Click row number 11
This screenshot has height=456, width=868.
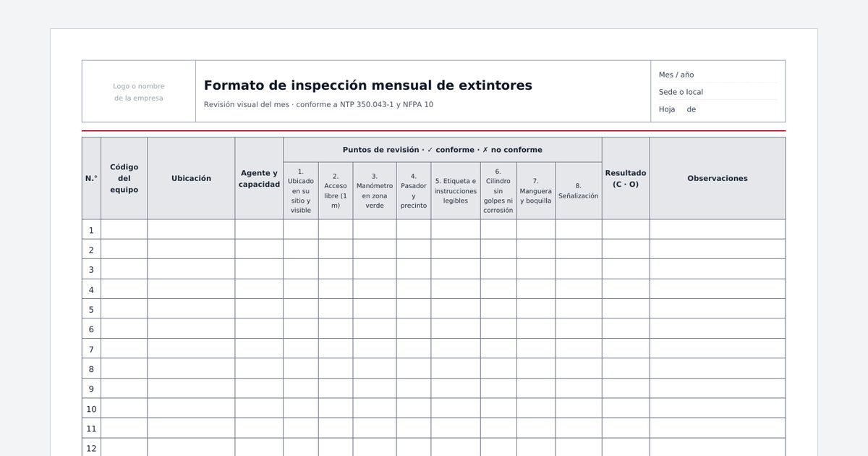click(x=91, y=428)
